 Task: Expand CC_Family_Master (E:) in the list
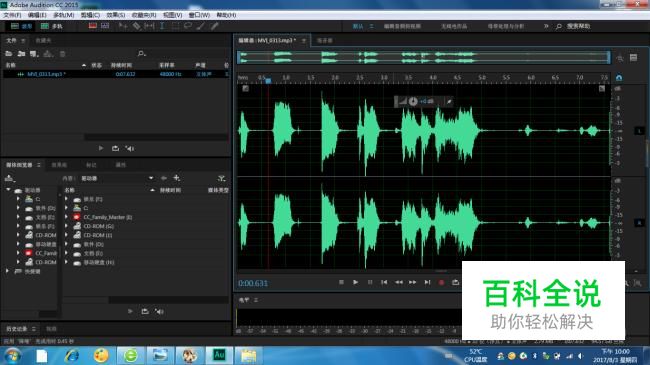click(x=66, y=217)
